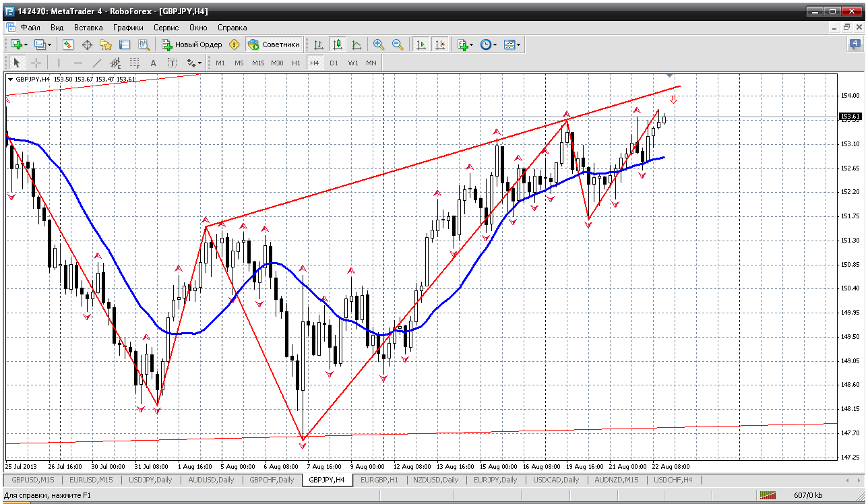
Task: Switch to the USDCHF,H4 chart tab
Action: click(673, 480)
